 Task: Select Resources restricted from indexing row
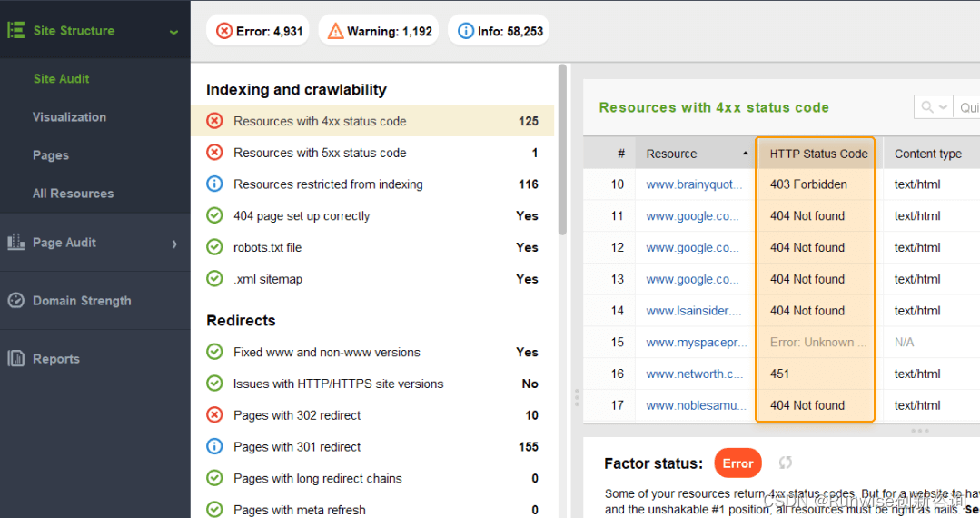pos(372,184)
